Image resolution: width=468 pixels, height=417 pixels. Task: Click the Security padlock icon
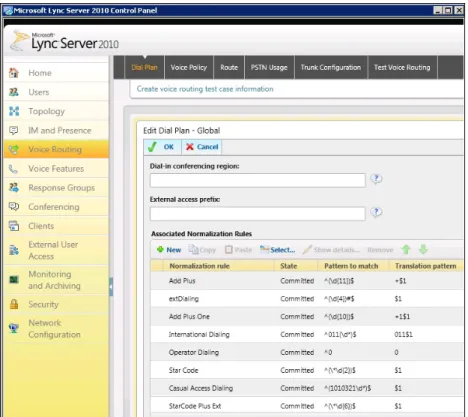coord(14,304)
